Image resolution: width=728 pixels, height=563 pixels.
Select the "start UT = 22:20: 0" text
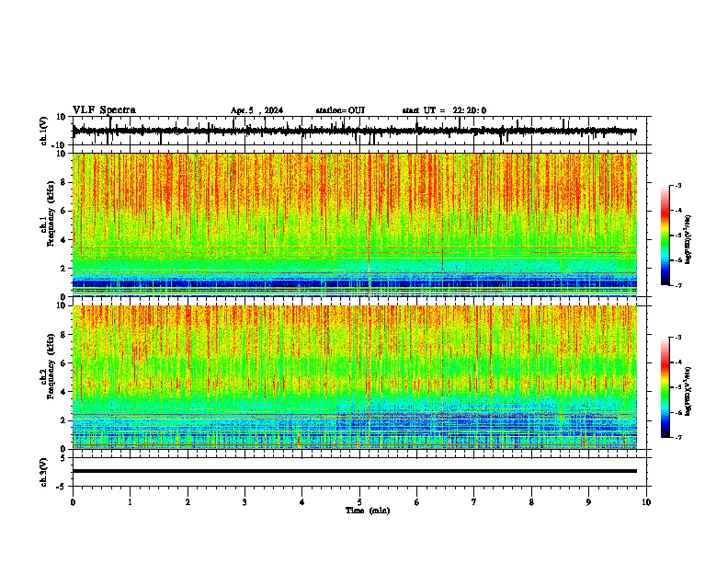[x=444, y=110]
